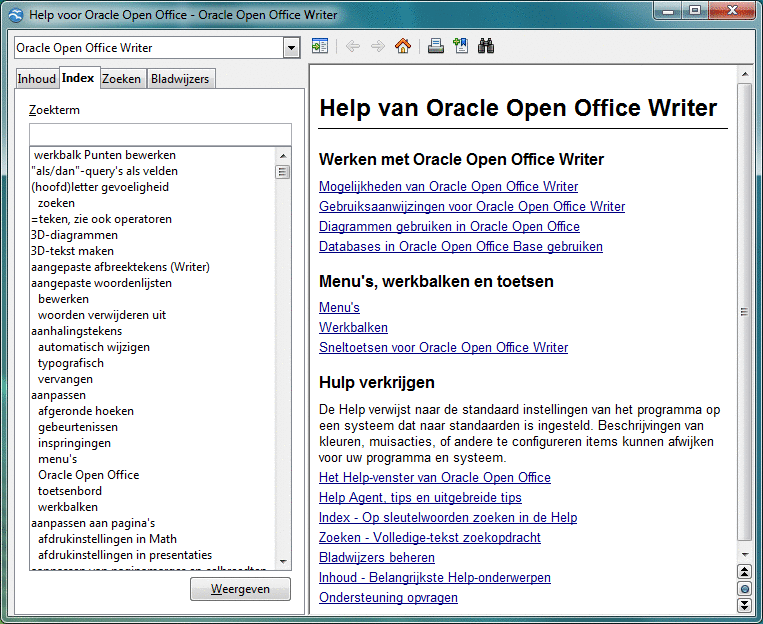This screenshot has height=624, width=763.
Task: Click the Zoekterm input field
Action: [x=161, y=134]
